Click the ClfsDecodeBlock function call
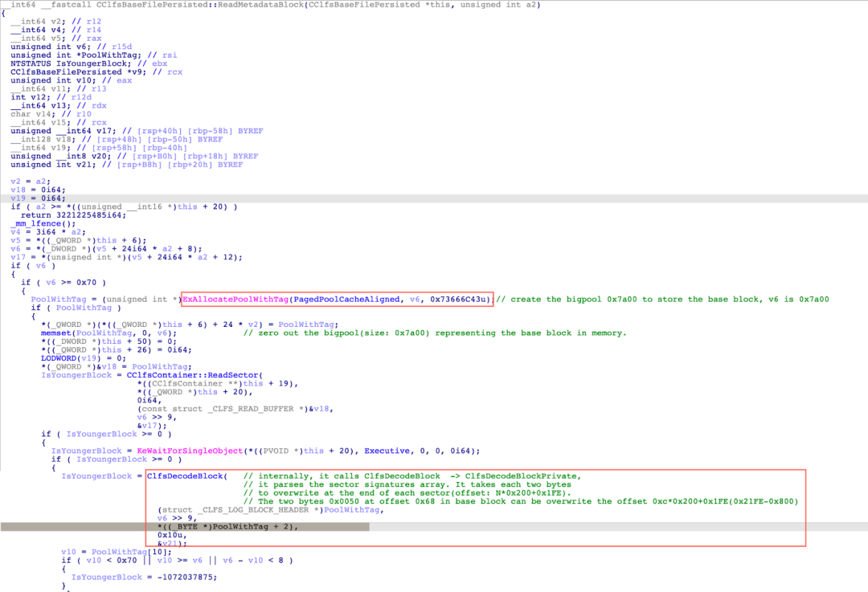 point(187,476)
